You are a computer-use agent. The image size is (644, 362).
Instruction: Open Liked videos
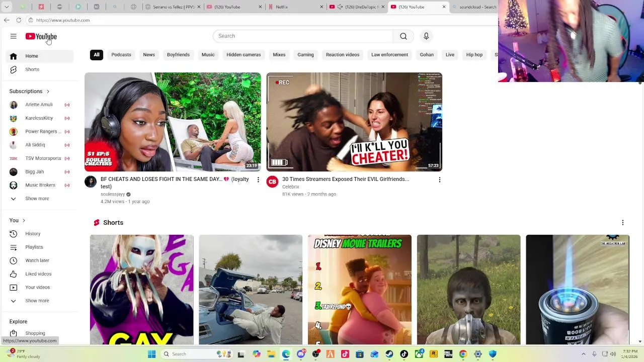(x=40, y=274)
